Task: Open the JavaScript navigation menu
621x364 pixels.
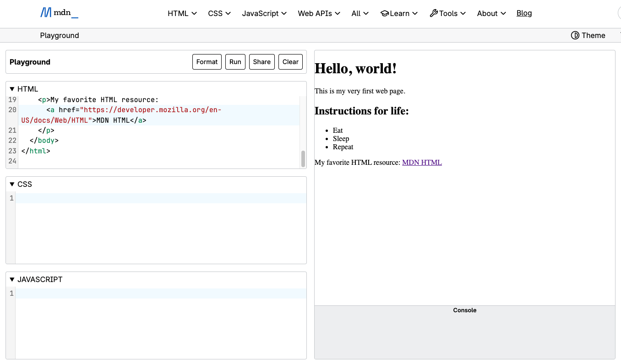Action: [264, 13]
